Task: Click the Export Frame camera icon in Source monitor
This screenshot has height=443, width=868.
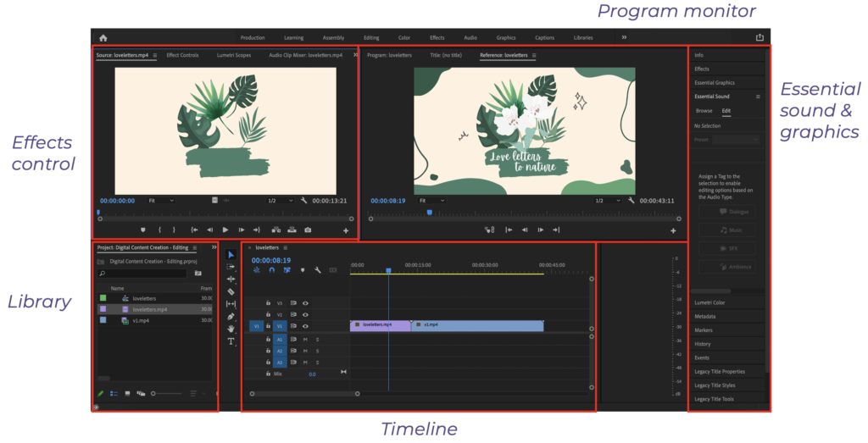Action: (308, 230)
